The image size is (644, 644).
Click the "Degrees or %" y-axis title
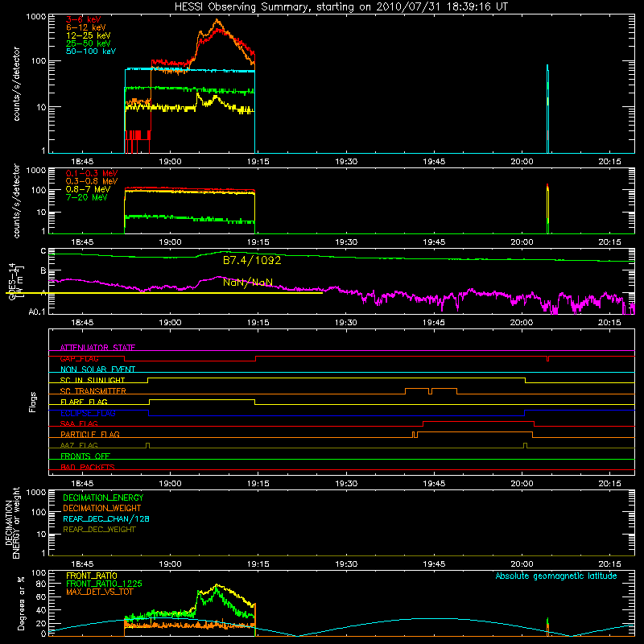(21, 603)
